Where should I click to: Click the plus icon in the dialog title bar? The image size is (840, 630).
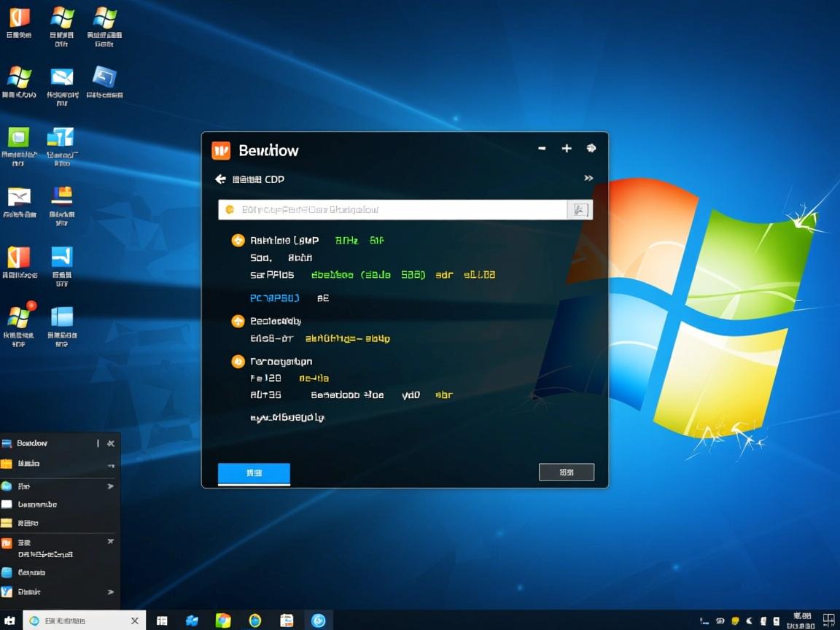(x=567, y=148)
